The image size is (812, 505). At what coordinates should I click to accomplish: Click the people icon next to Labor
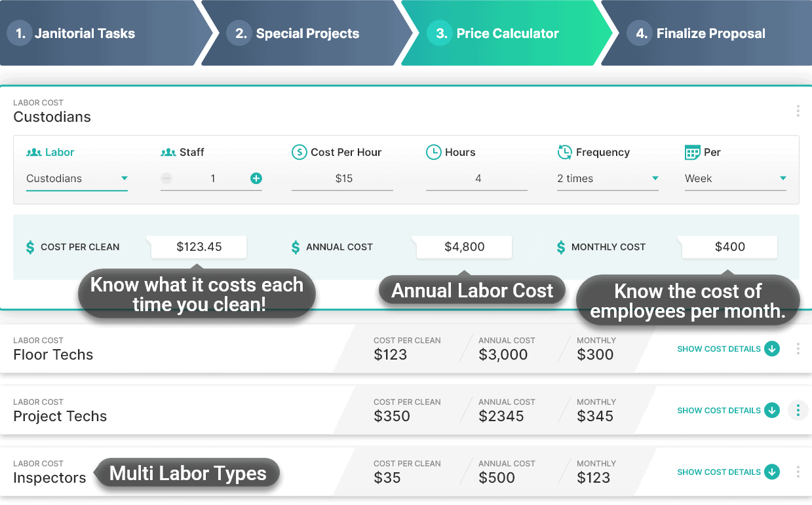click(33, 152)
